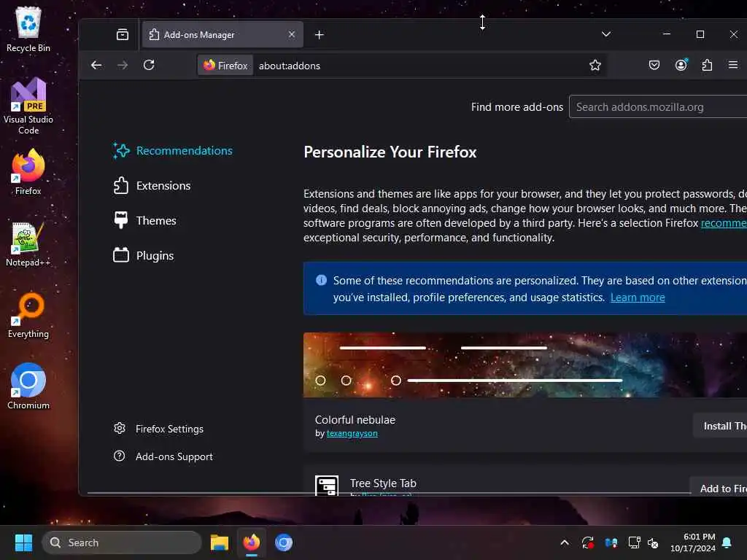Open the Extensions puzzle-piece toolbar icon
This screenshot has width=747, height=560.
click(707, 65)
